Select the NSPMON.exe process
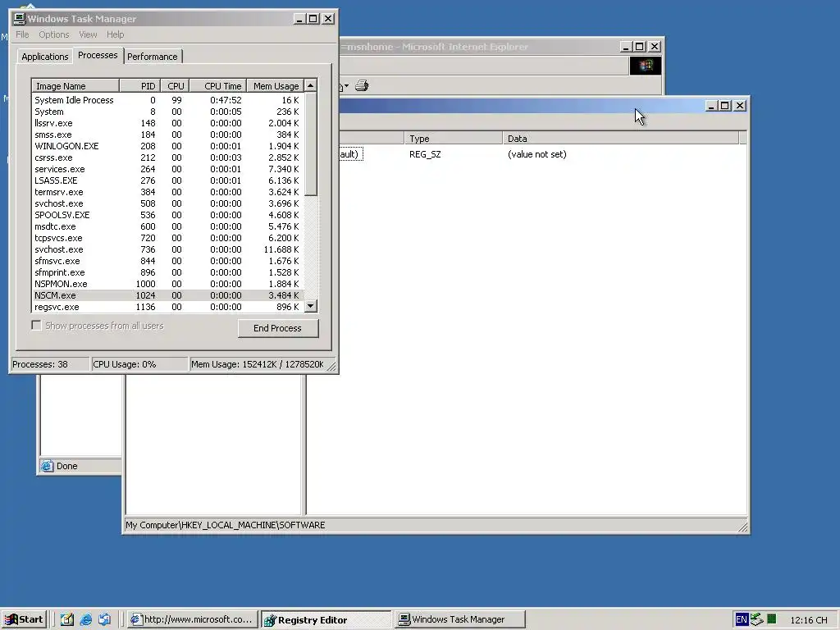The height and width of the screenshot is (630, 840). coord(167,284)
